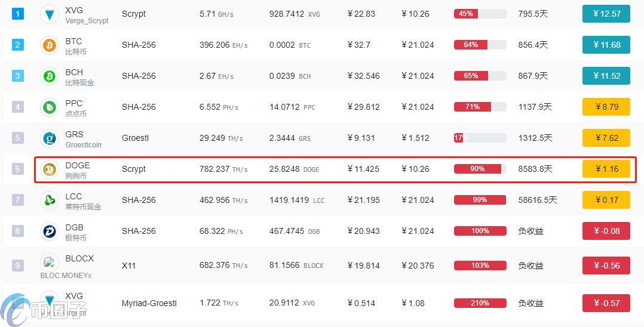Viewport: 644px width, 327px height.
Task: Select the green BCH Bitcoin Cash icon
Action: (50, 76)
